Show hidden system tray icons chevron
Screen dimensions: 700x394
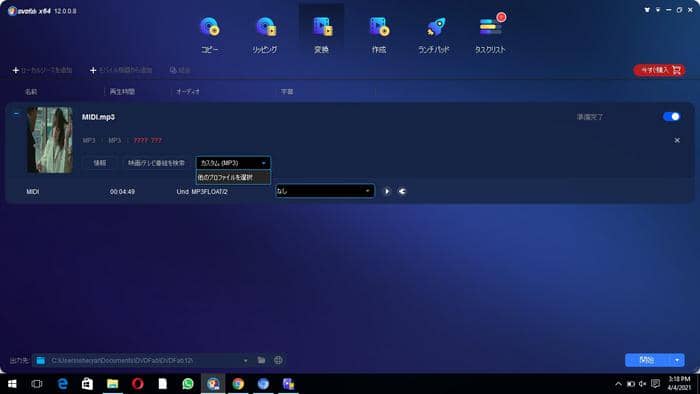[x=618, y=384]
